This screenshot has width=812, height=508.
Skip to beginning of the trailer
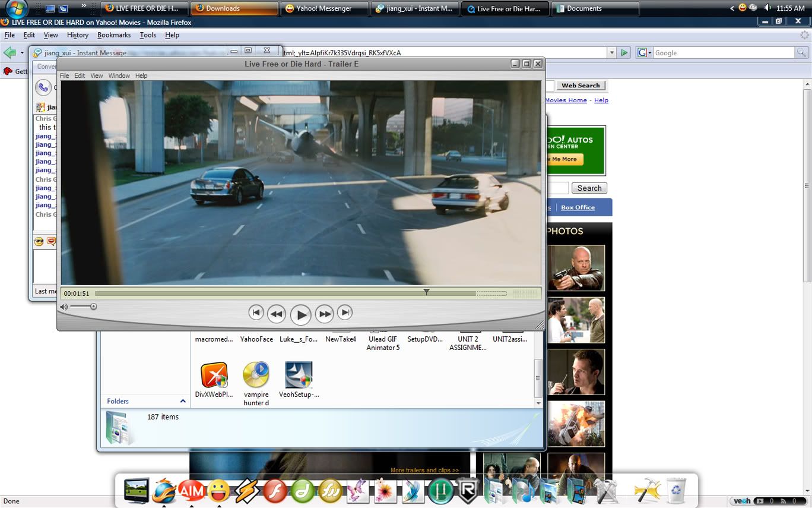pyautogui.click(x=256, y=312)
